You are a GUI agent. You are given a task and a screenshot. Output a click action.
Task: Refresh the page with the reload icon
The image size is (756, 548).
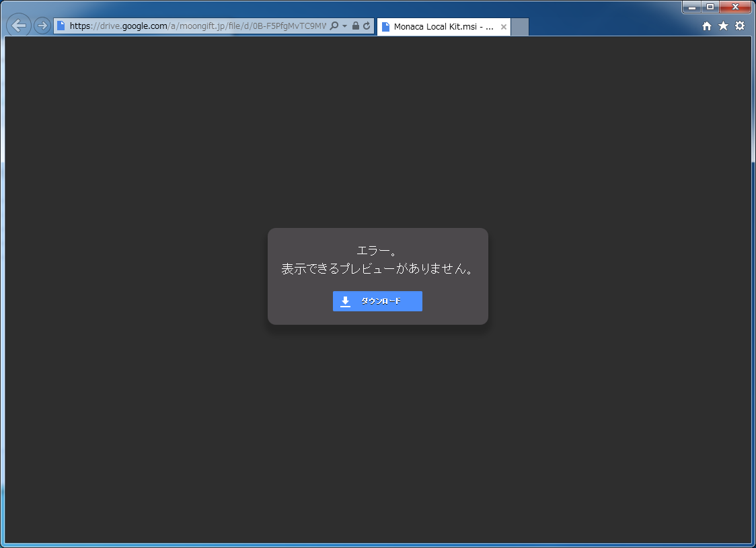[x=367, y=26]
